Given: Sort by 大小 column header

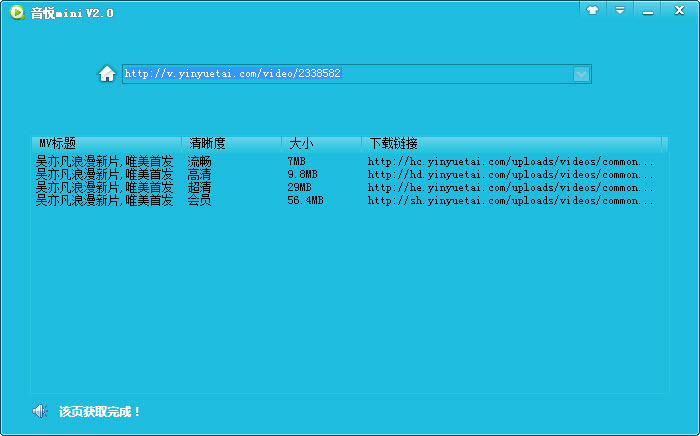Looking at the screenshot, I should [x=321, y=144].
